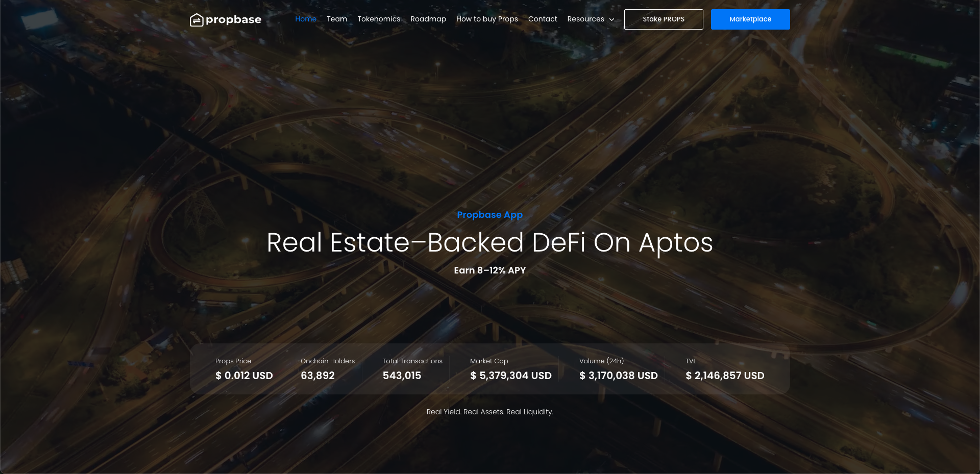Expand the Resources dropdown menu

(591, 19)
